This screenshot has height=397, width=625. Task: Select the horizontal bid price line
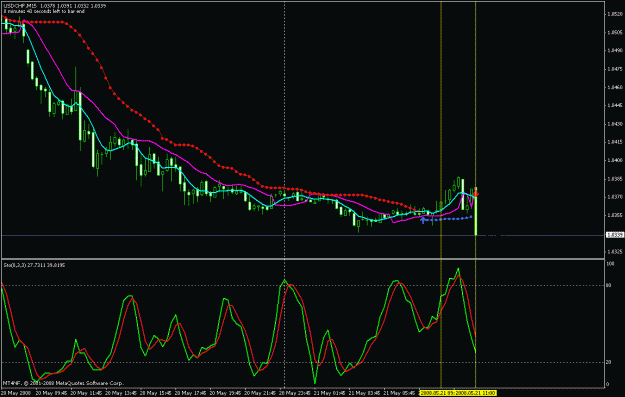point(303,236)
